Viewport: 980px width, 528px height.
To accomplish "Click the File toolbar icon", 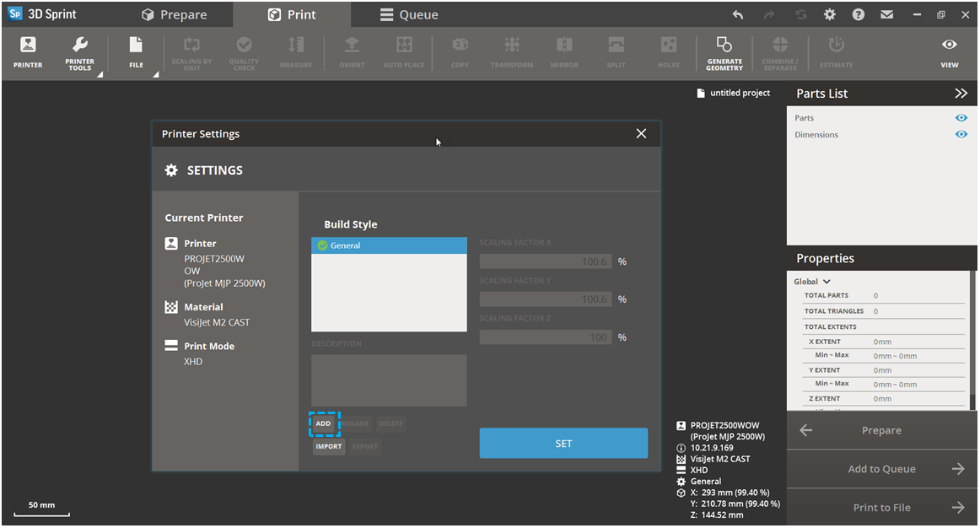I will tap(136, 52).
